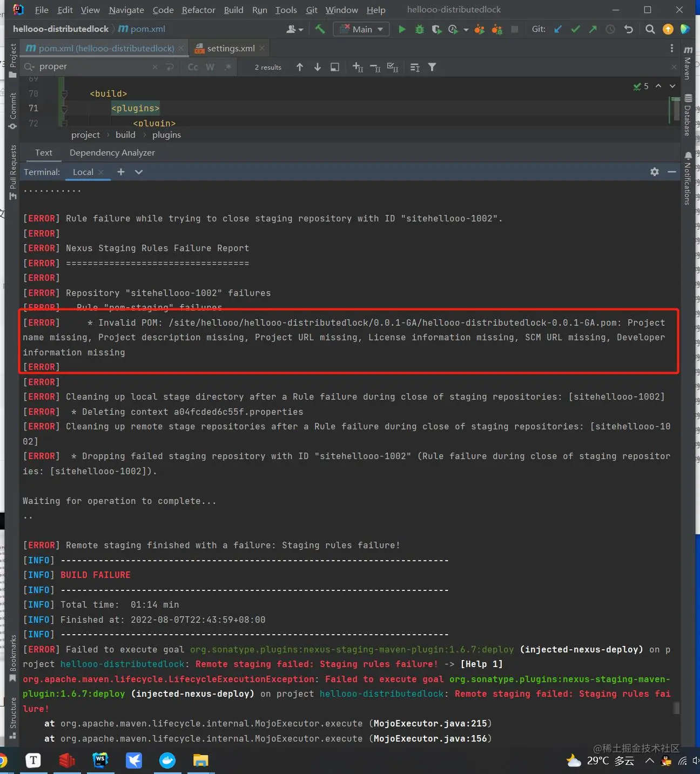
Task: Hide the terminal panel with minus icon
Action: pyautogui.click(x=672, y=172)
